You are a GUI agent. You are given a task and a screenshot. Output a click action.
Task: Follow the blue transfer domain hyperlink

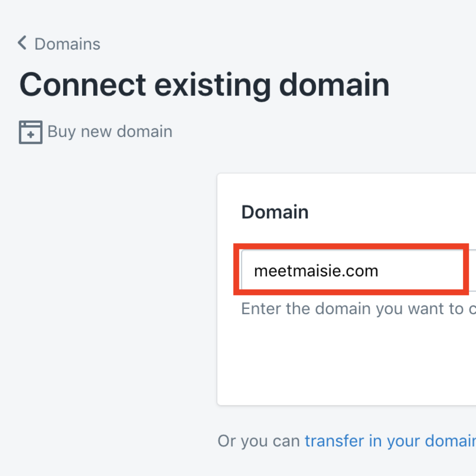pos(390,441)
